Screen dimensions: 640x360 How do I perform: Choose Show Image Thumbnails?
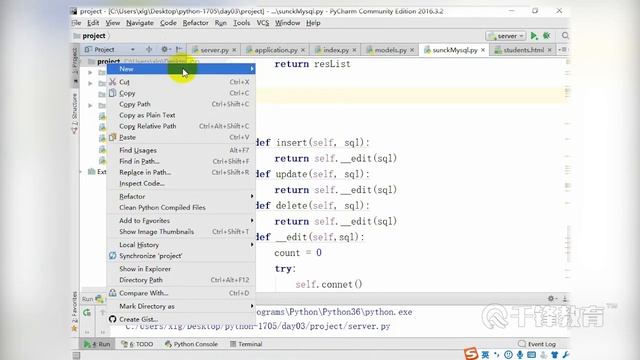[181, 231]
